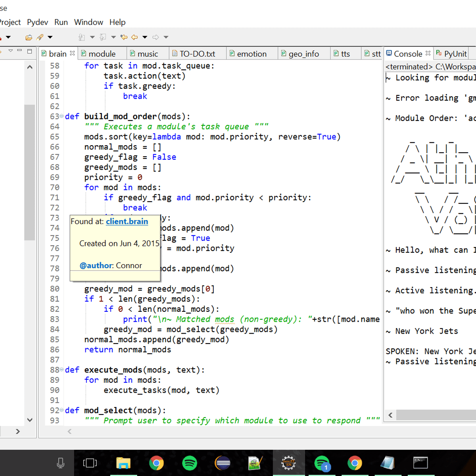Click the left panel horizontal scroll right arrow
Screen dimensions: 476x476
(18, 431)
